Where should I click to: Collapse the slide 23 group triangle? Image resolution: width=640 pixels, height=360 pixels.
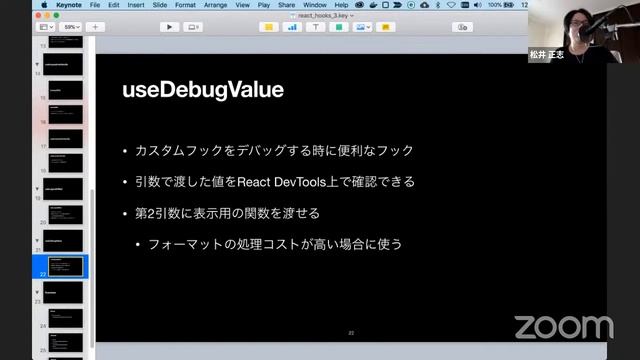pos(37,292)
